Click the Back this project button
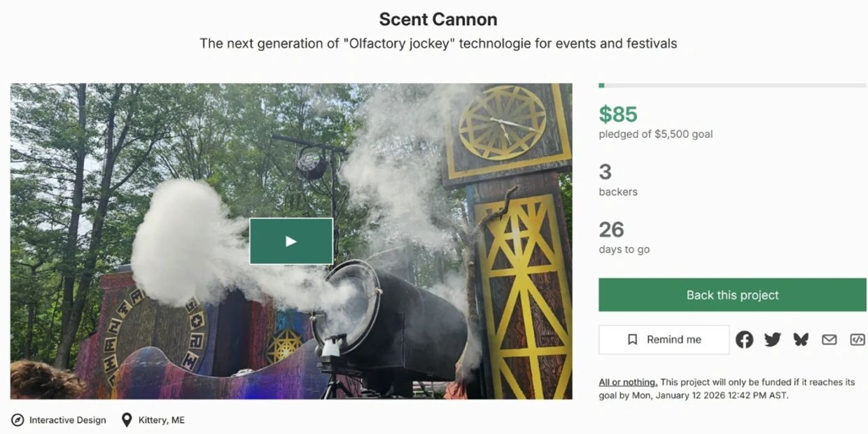The height and width of the screenshot is (434, 868). pos(731,295)
